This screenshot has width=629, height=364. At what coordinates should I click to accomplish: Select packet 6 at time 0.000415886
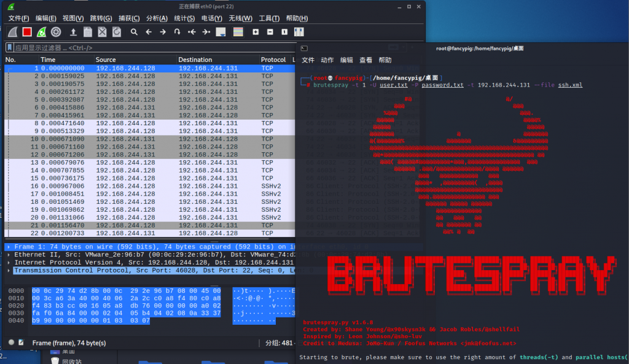click(150, 107)
